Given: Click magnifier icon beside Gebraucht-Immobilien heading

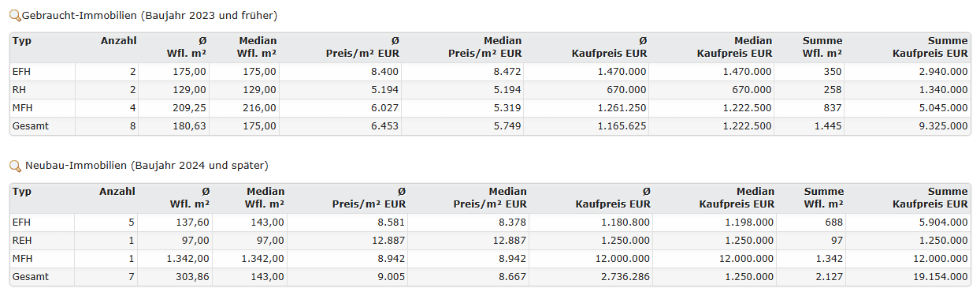Looking at the screenshot, I should point(14,16).
